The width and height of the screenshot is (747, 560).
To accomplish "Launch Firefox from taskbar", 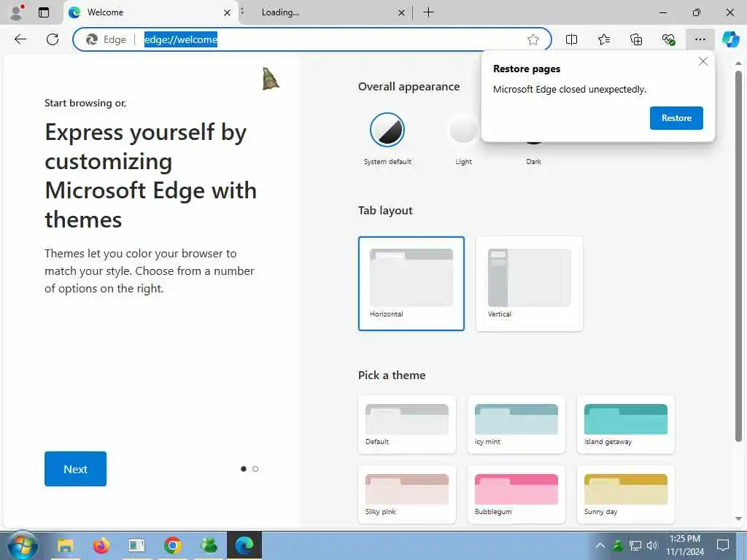I will [101, 545].
